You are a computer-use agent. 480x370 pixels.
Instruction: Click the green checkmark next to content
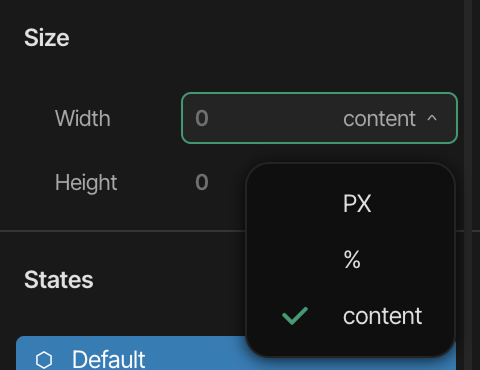295,316
